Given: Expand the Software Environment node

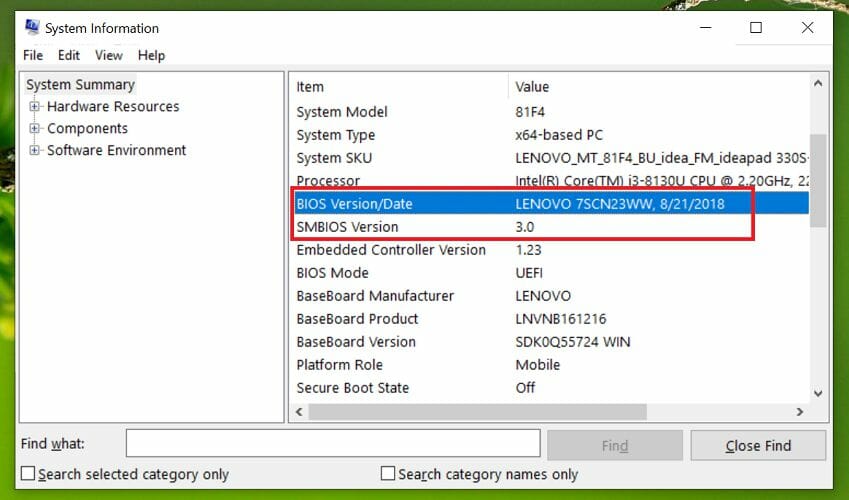Looking at the screenshot, I should point(35,150).
